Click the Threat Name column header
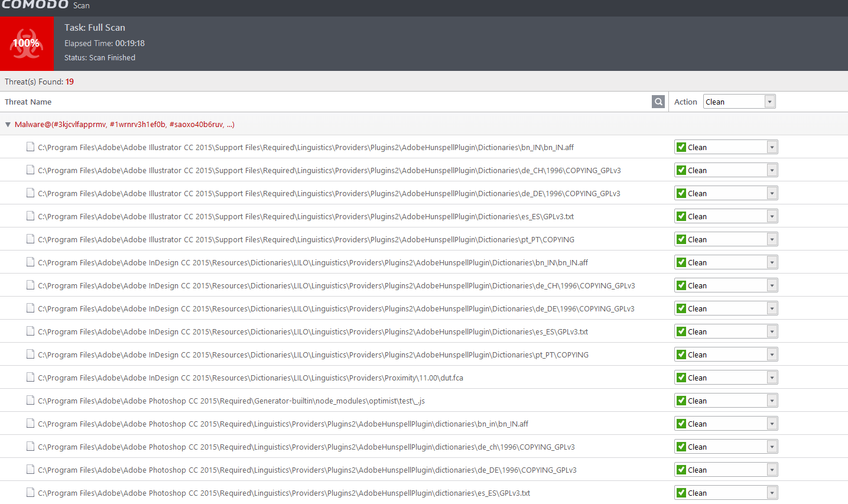 pyautogui.click(x=28, y=102)
